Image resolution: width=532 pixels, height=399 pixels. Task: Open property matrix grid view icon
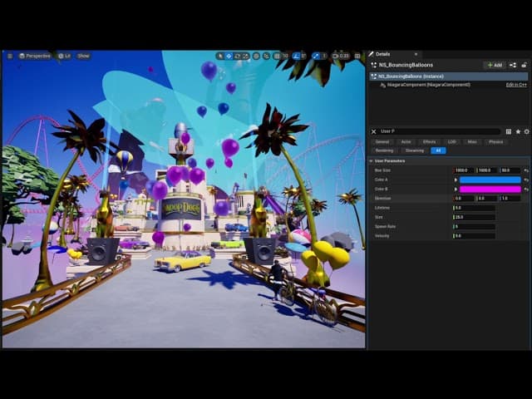pyautogui.click(x=508, y=131)
